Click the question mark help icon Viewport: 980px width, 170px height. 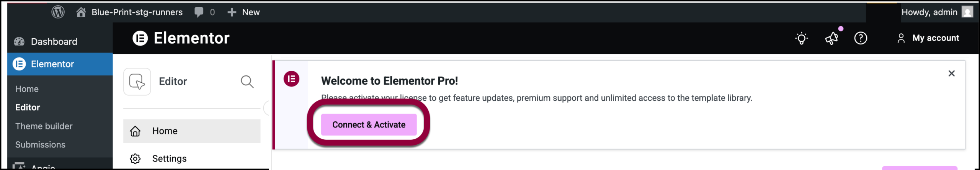tap(861, 38)
